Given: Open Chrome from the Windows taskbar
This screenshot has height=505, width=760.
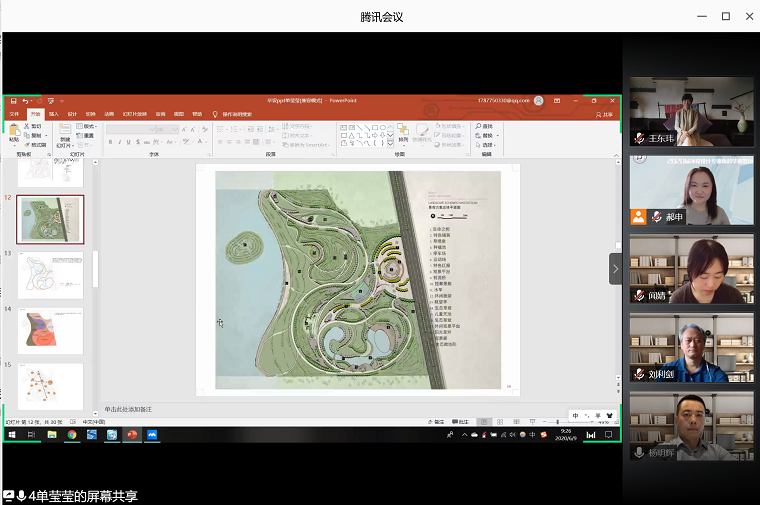Looking at the screenshot, I should point(72,435).
